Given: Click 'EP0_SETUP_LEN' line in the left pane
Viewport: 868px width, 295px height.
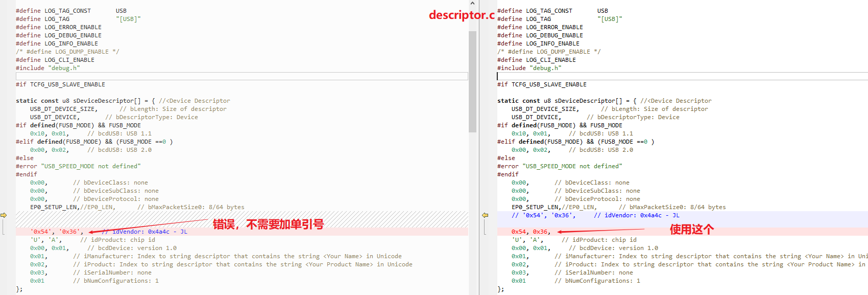Looking at the screenshot, I should 137,207.
